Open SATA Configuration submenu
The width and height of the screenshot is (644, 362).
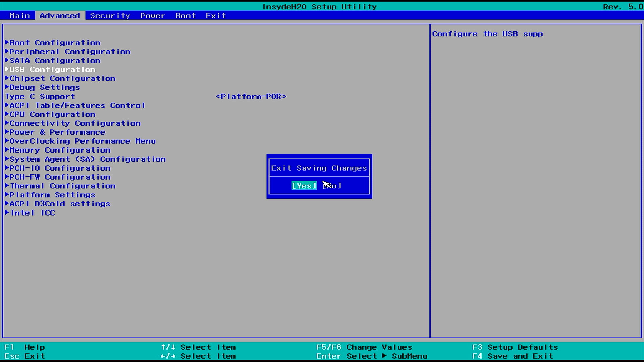55,61
